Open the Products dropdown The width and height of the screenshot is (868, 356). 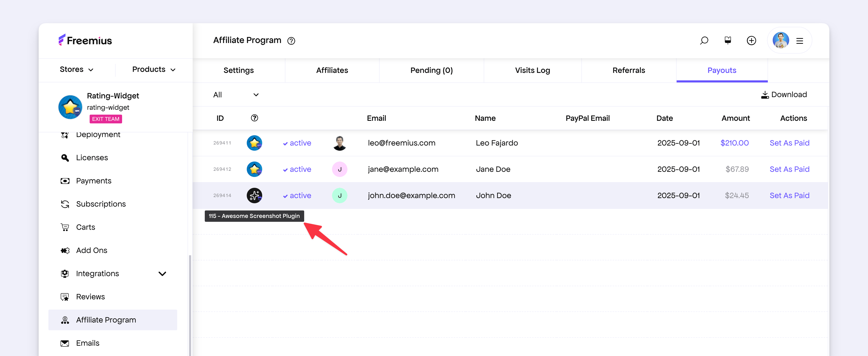coord(154,70)
